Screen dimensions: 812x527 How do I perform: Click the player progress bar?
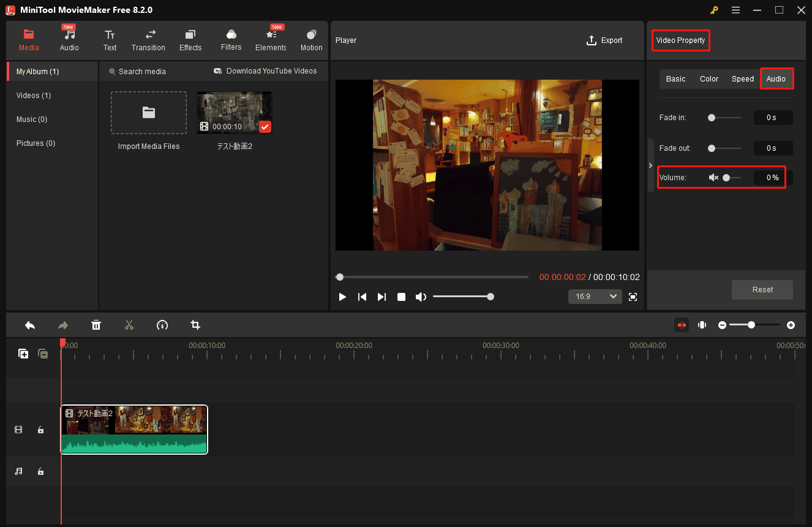[x=432, y=277]
